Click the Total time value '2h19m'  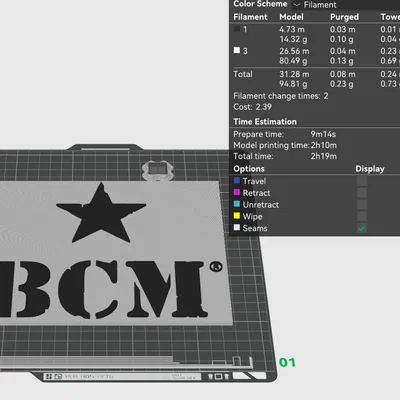324,156
